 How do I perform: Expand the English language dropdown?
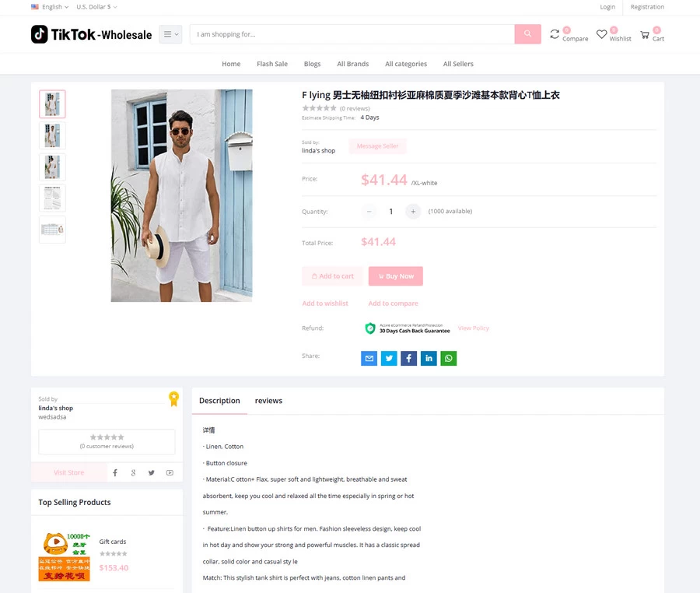pyautogui.click(x=48, y=7)
